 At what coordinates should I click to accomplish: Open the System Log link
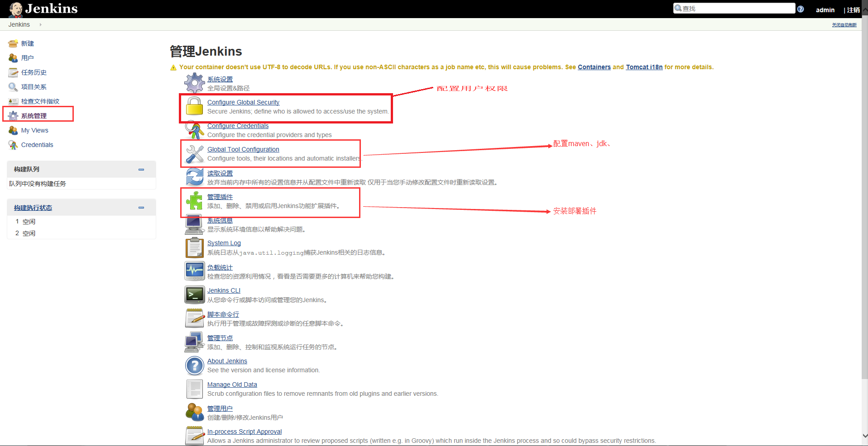224,243
